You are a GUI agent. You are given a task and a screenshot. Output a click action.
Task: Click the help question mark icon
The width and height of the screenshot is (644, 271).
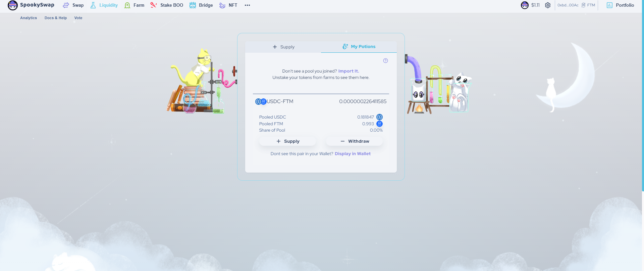385,61
